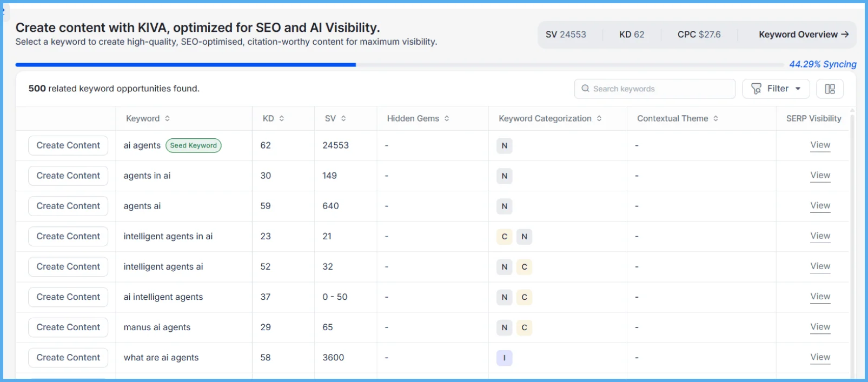The height and width of the screenshot is (382, 868).
Task: View SERP Visibility for agents ai
Action: 820,206
